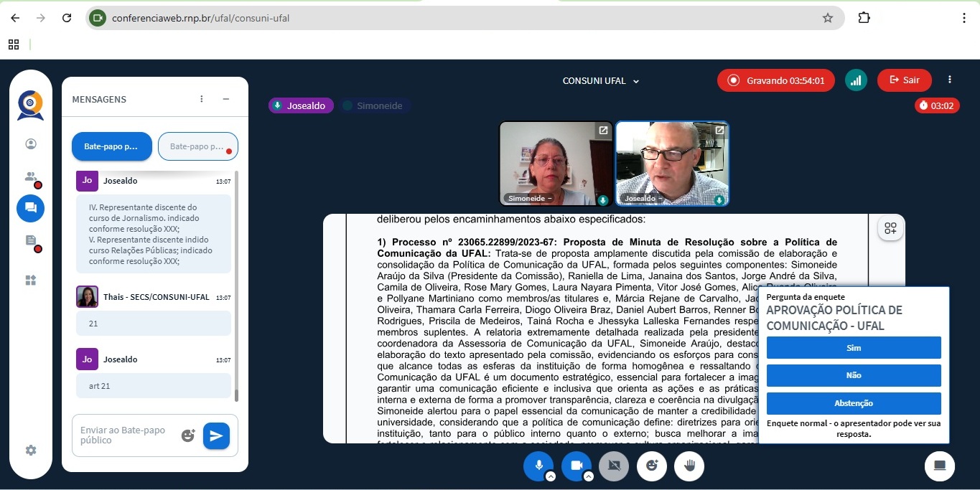Switch to the second Bate-papo tab
This screenshot has width=980, height=490.
tap(198, 146)
